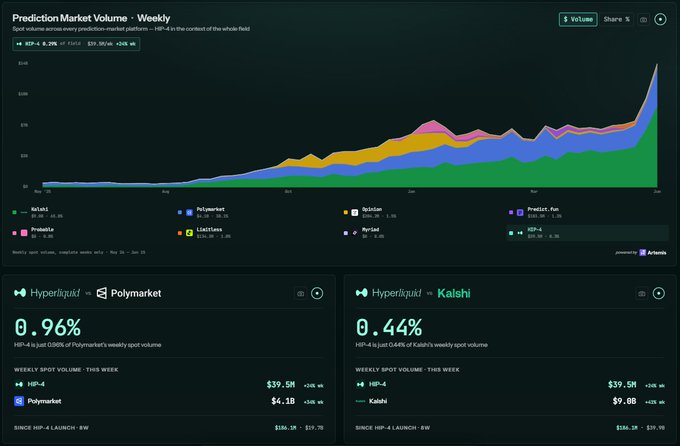Toggle the HIP-4 series legend label
This screenshot has width=680, height=446.
535,230
